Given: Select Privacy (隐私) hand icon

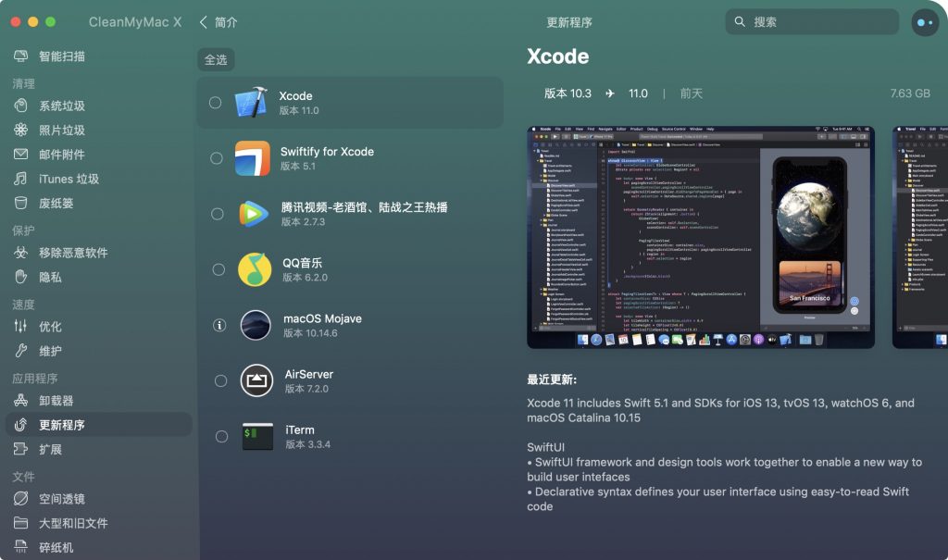Looking at the screenshot, I should pos(20,277).
